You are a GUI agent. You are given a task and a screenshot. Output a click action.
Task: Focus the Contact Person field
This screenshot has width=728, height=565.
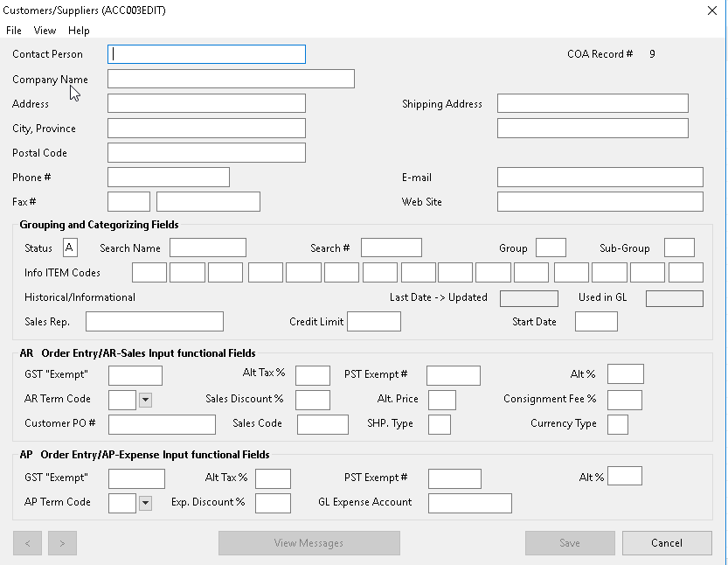click(x=206, y=54)
